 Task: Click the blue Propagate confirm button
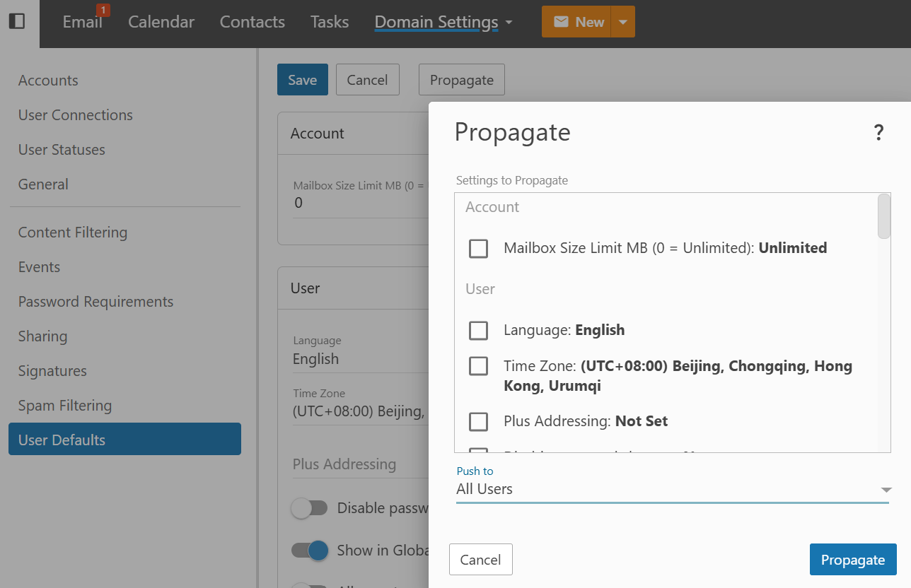pos(852,560)
